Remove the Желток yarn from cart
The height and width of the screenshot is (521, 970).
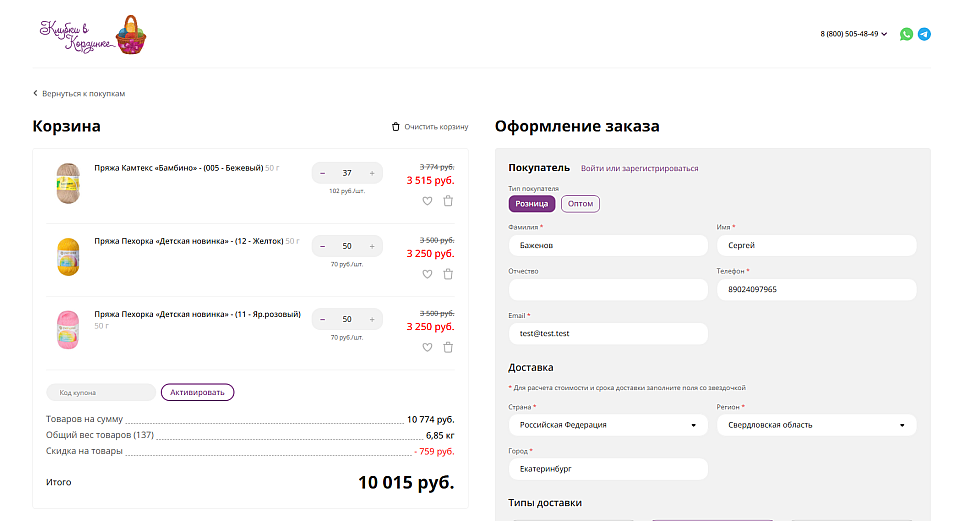[448, 274]
